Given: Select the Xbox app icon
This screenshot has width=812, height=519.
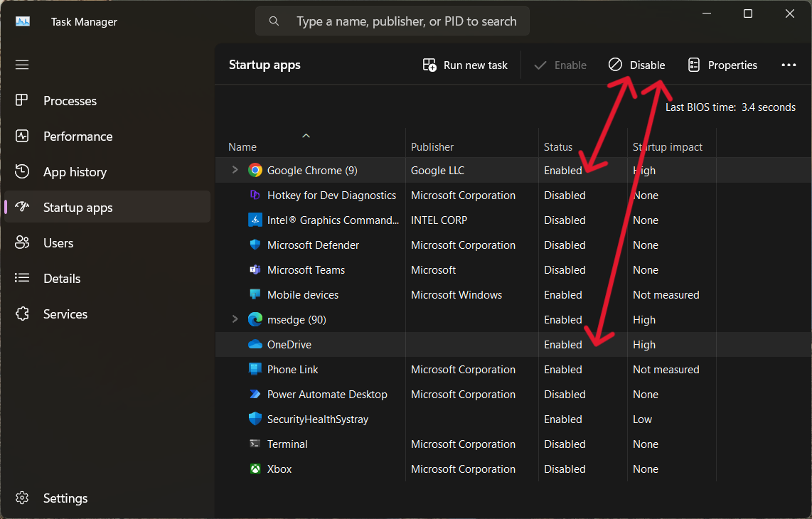Looking at the screenshot, I should 255,469.
